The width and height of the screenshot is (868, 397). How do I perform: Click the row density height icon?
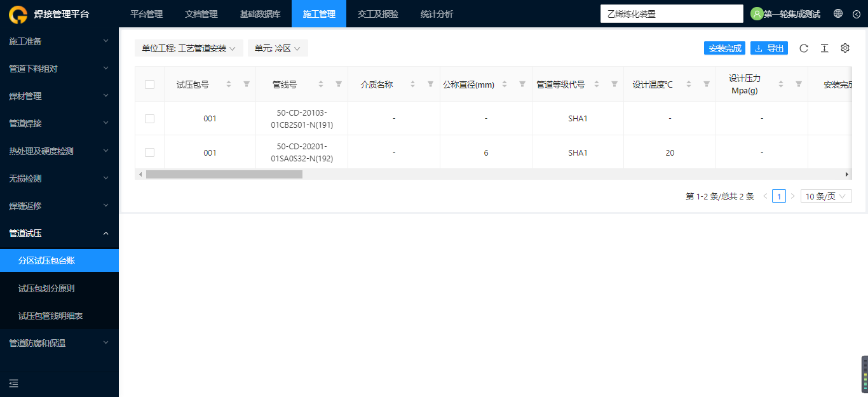click(824, 48)
